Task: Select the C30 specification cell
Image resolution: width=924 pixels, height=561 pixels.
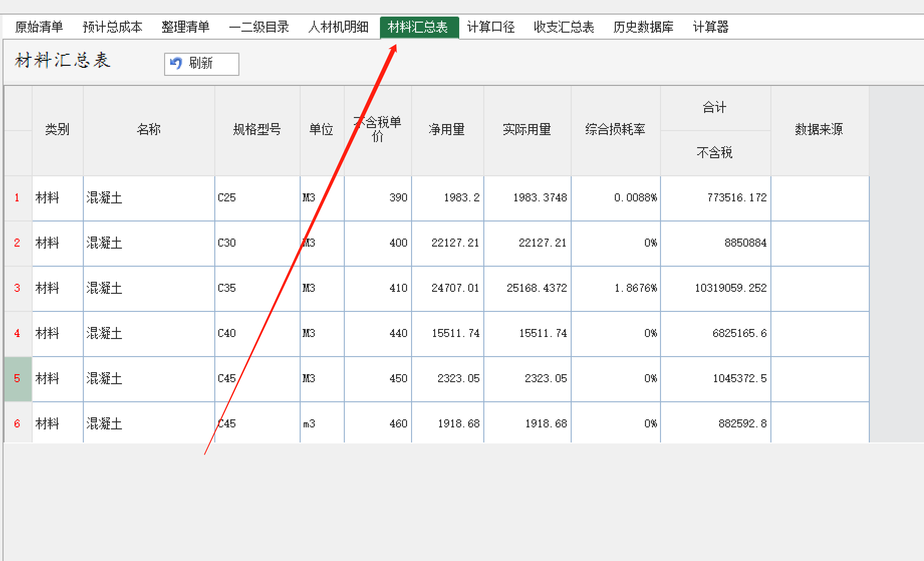Action: pyautogui.click(x=257, y=243)
